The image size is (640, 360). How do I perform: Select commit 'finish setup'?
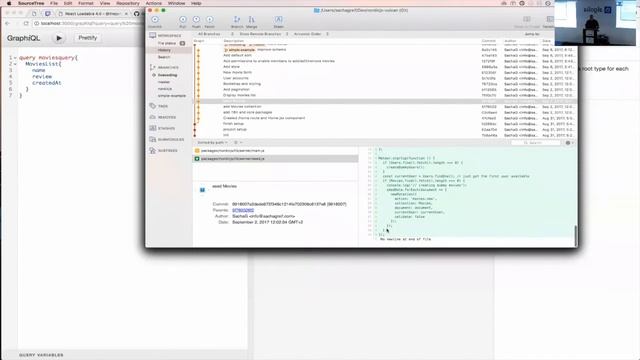pyautogui.click(x=385, y=124)
